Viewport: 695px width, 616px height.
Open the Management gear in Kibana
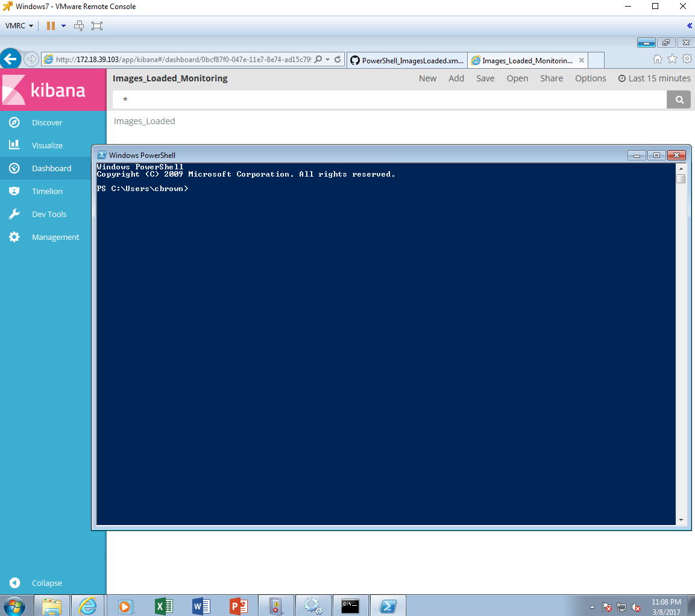pyautogui.click(x=14, y=237)
